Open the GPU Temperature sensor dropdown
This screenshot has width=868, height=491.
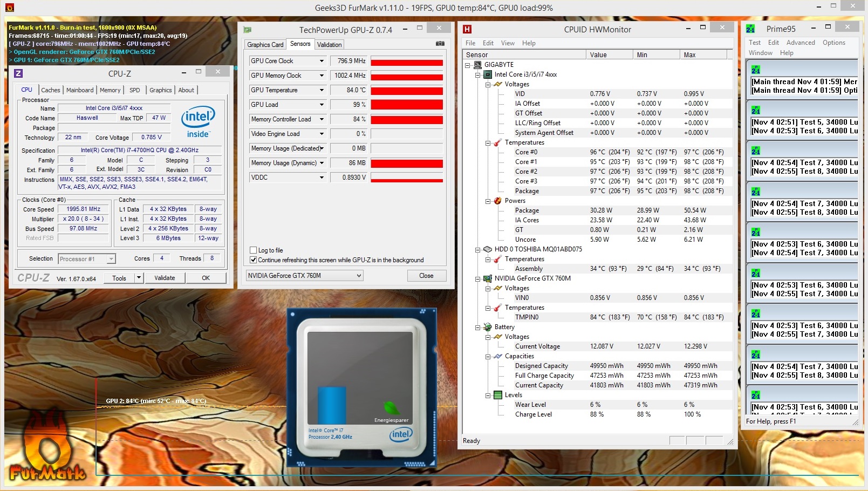322,90
